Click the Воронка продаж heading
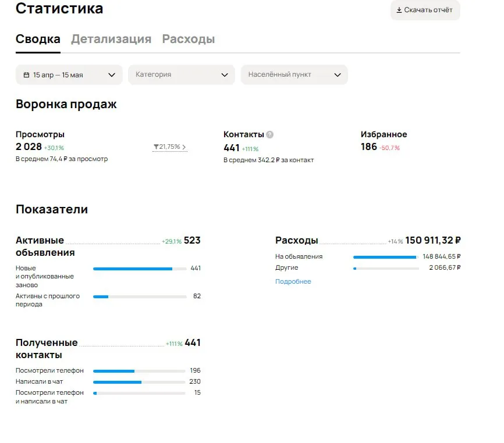This screenshot has height=443, width=504. 66,104
